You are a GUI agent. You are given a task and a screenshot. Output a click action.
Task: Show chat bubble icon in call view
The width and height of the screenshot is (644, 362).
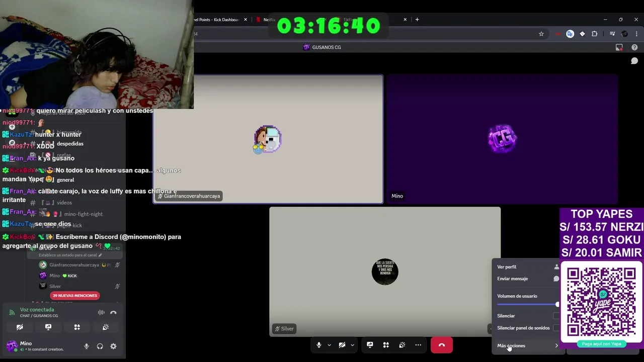(634, 61)
